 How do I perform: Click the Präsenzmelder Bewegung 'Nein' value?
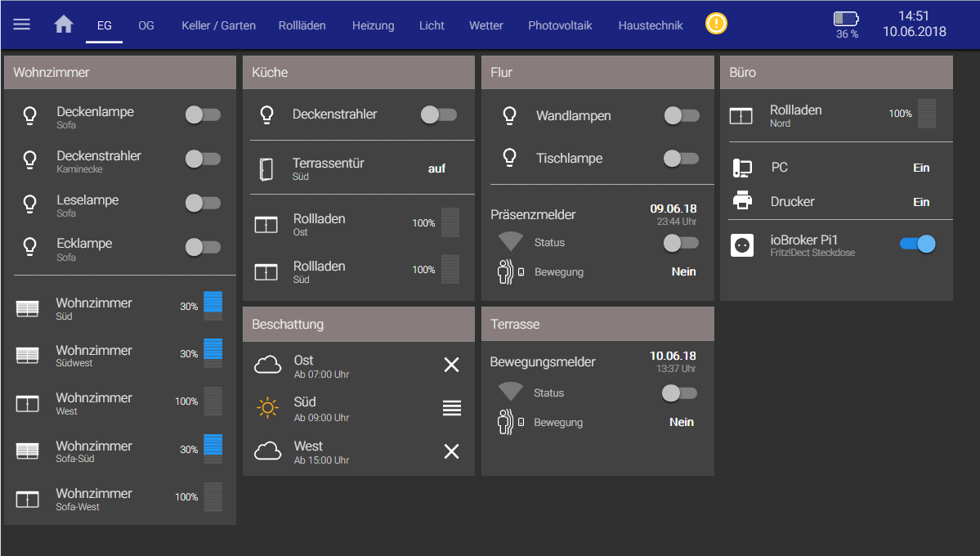(684, 271)
